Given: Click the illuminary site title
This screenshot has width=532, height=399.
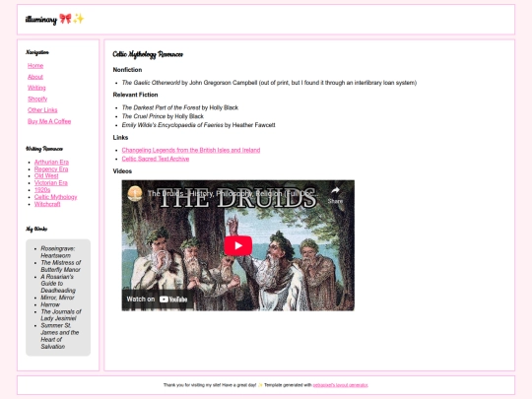Looking at the screenshot, I should click(x=41, y=20).
